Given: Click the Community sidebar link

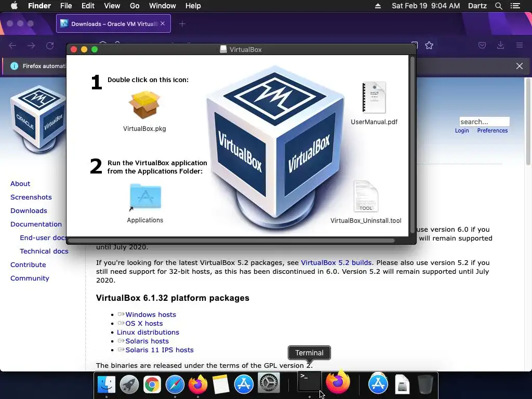Looking at the screenshot, I should pyautogui.click(x=30, y=278).
